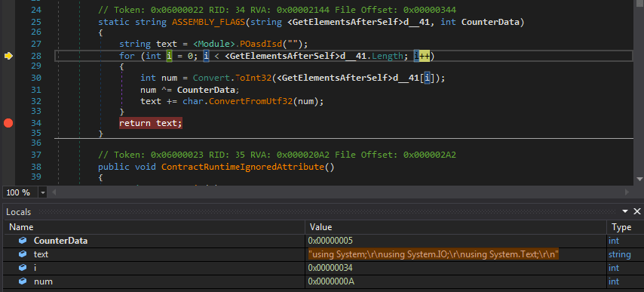This screenshot has height=292, width=644.
Task: Click the yellow current-statement arrow on line 28
Action: (x=8, y=57)
